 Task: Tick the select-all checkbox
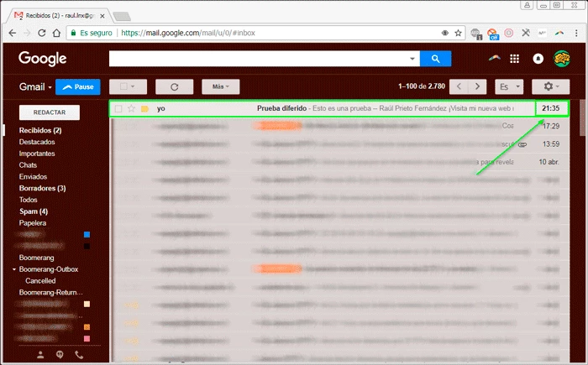pos(123,86)
